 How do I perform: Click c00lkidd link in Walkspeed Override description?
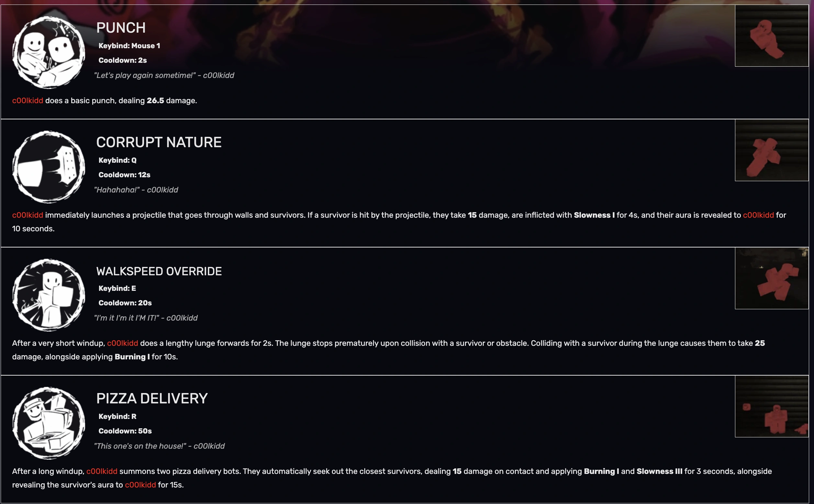122,343
